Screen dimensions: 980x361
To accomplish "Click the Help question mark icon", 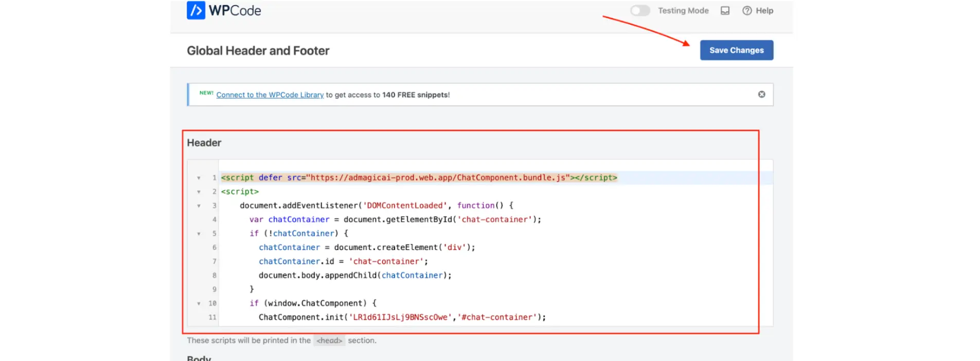I will click(x=747, y=11).
